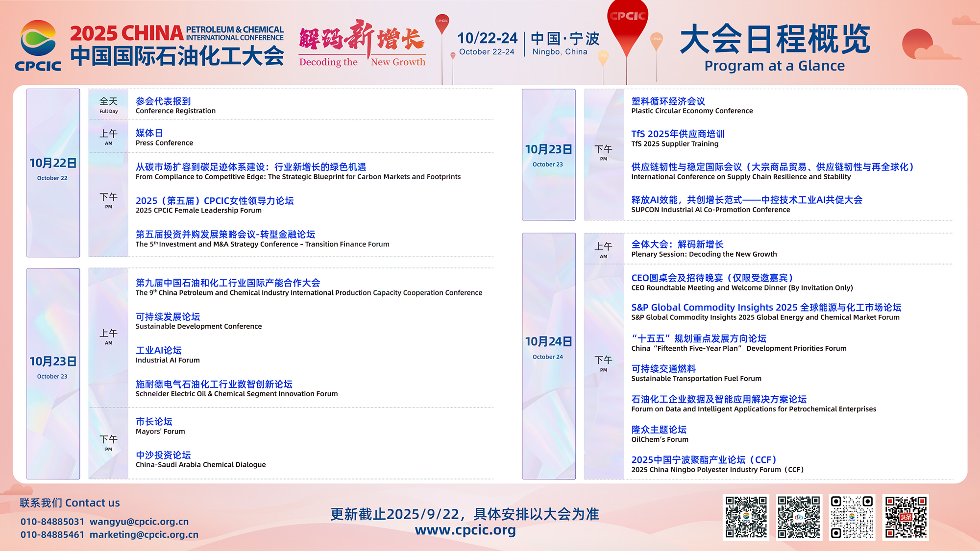Click the marketing@cpcic.org.cn email address

click(144, 535)
